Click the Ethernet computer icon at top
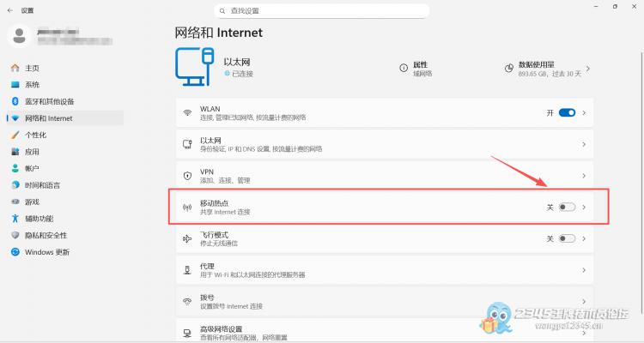This screenshot has height=343, width=644. coord(195,67)
